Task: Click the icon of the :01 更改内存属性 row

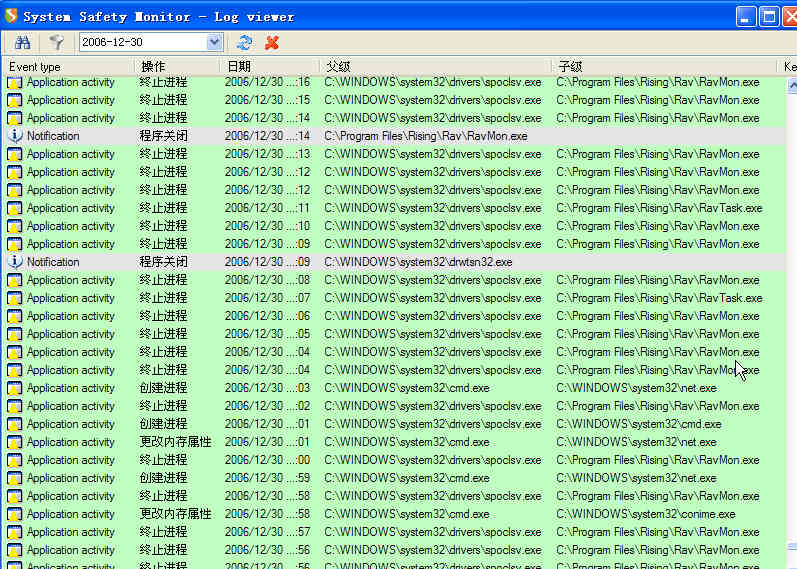Action: [x=15, y=442]
